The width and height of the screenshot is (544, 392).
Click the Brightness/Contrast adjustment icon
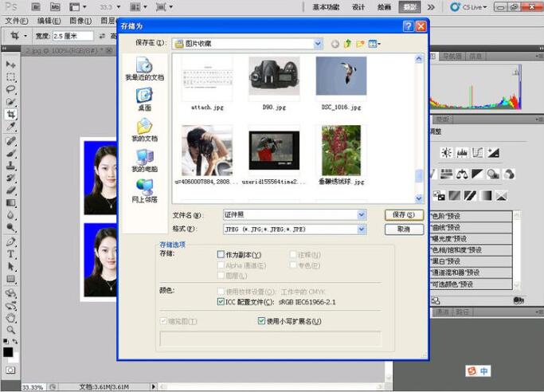pyautogui.click(x=446, y=152)
